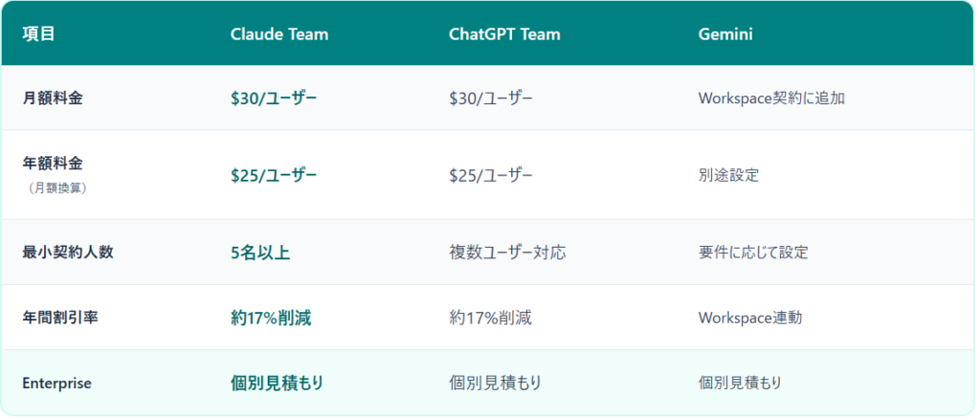Image resolution: width=980 pixels, height=418 pixels.
Task: Click Gemini's Workspace契約に追加 cell
Action: coord(771,98)
